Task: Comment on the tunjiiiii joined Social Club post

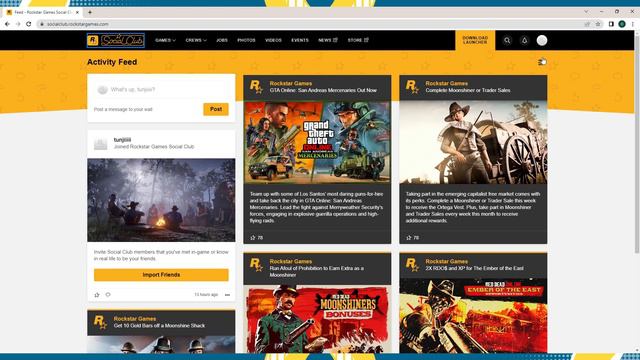Action: pos(108,295)
